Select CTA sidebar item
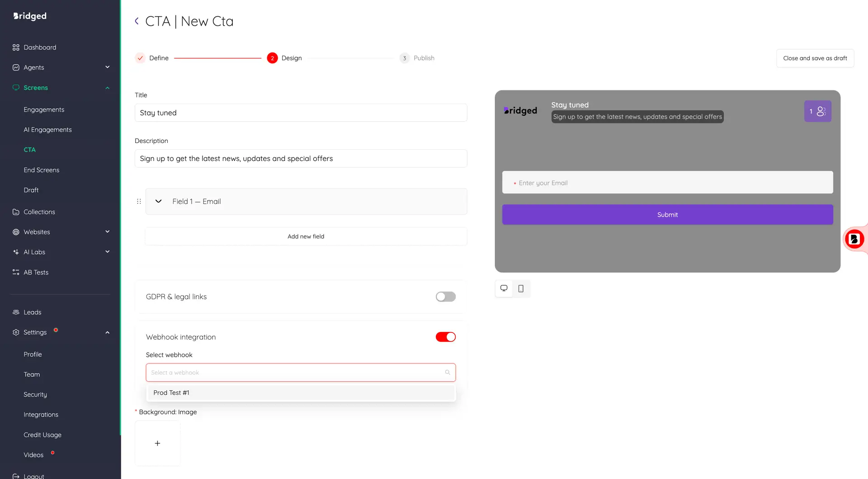 click(29, 150)
